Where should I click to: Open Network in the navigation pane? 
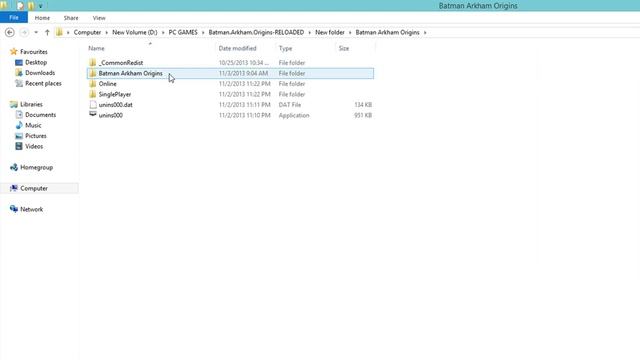(x=31, y=209)
